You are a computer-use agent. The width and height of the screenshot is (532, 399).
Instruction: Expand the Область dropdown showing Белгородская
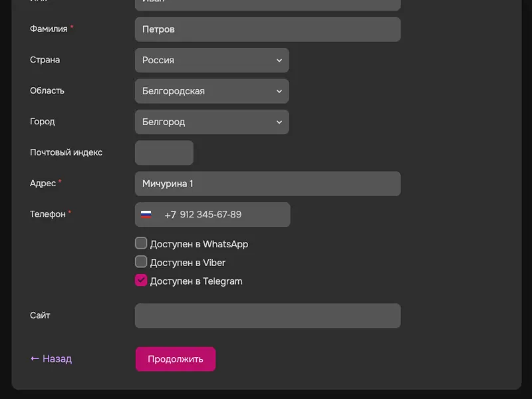point(211,91)
